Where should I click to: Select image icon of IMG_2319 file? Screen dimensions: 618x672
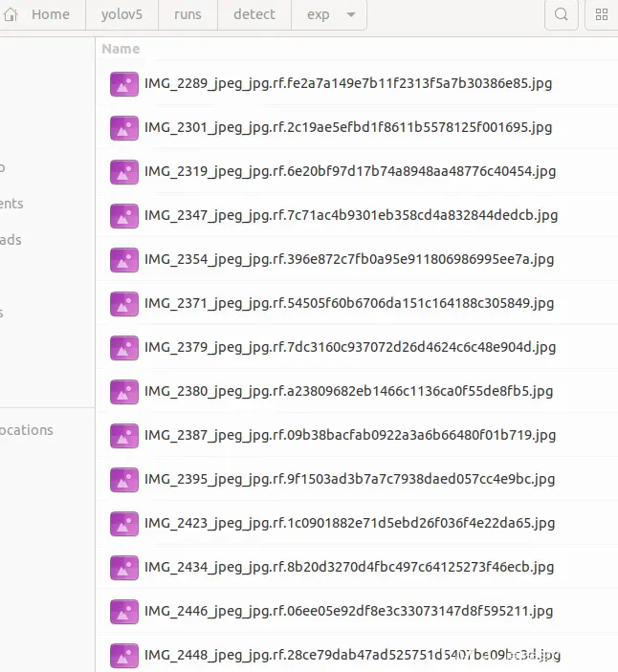(124, 172)
